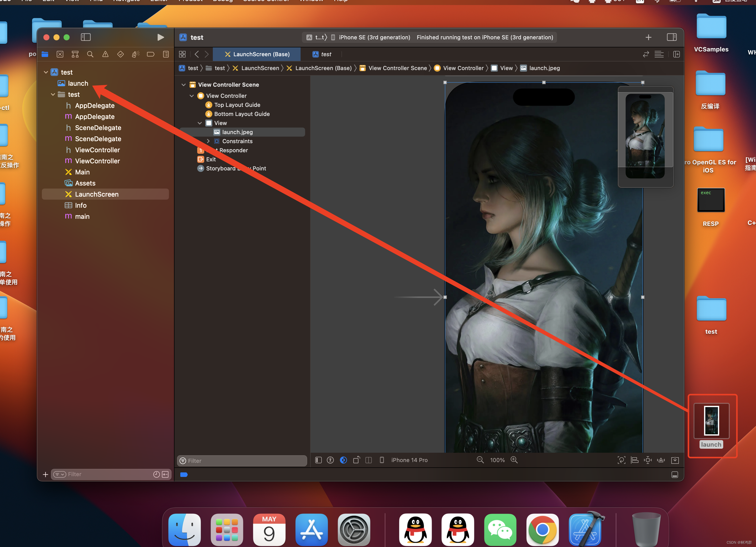Click the 100% zoom level

(497, 460)
